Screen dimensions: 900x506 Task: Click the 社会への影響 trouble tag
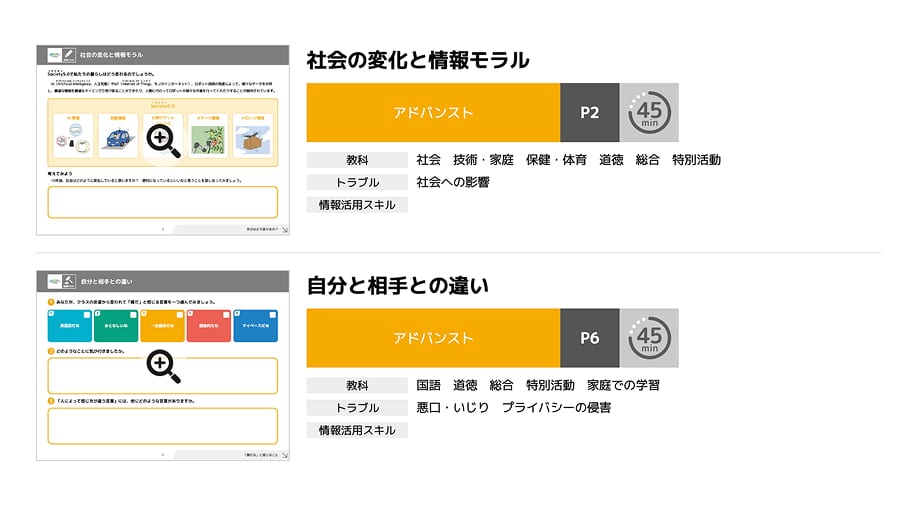coord(453,182)
